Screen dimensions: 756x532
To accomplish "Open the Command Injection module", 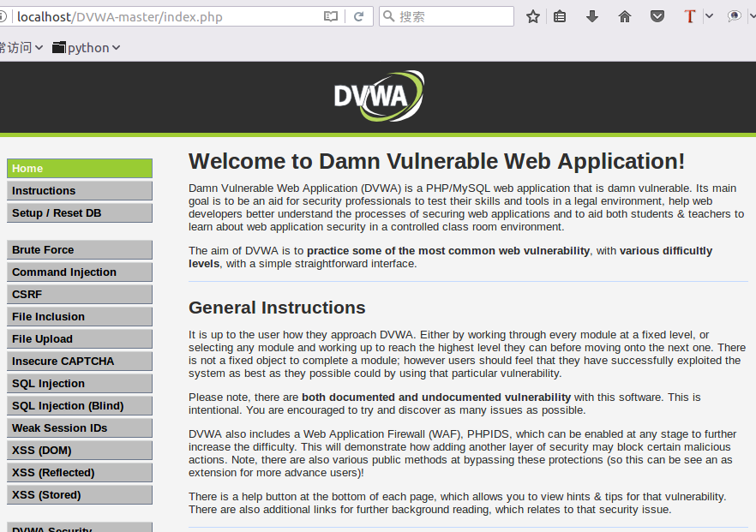I will pos(80,272).
